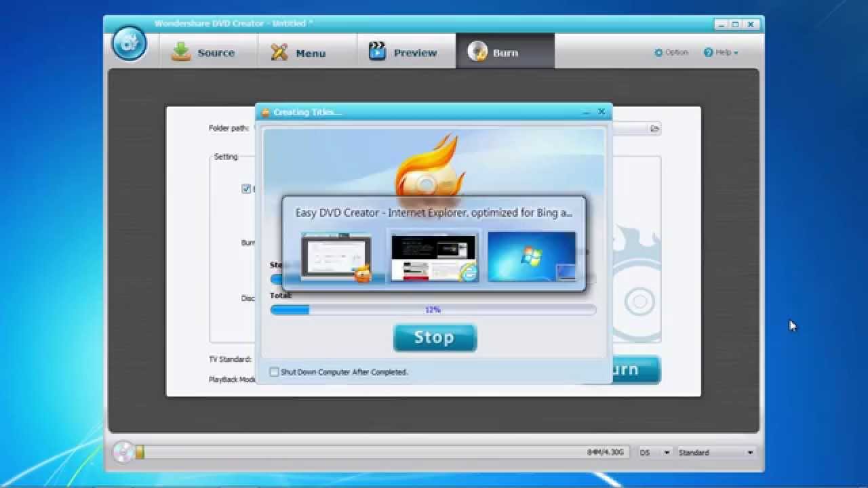Click the question mark icon next to Help
The width and height of the screenshot is (868, 488).
click(x=708, y=52)
